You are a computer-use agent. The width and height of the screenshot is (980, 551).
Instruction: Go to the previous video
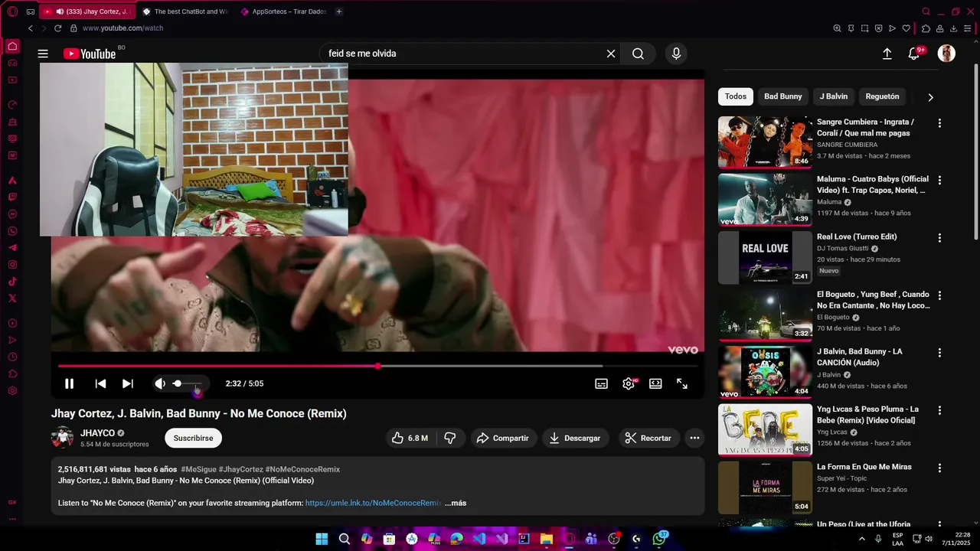(x=100, y=383)
